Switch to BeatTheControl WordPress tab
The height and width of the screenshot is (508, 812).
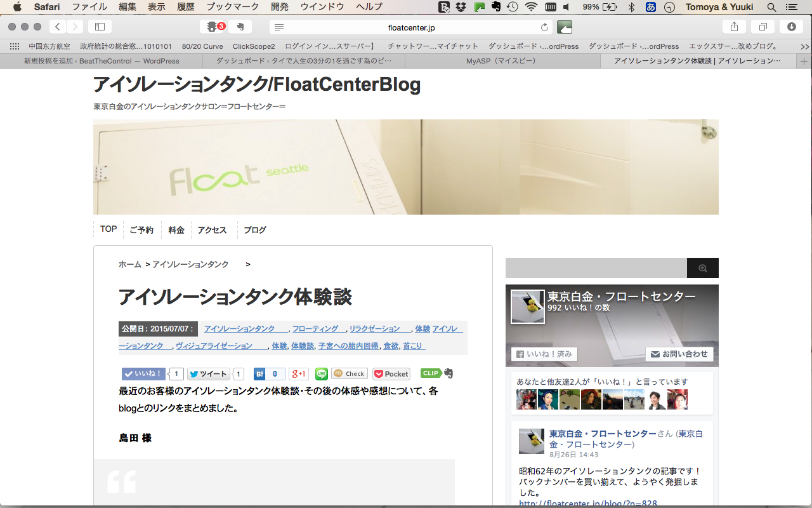[x=101, y=61]
